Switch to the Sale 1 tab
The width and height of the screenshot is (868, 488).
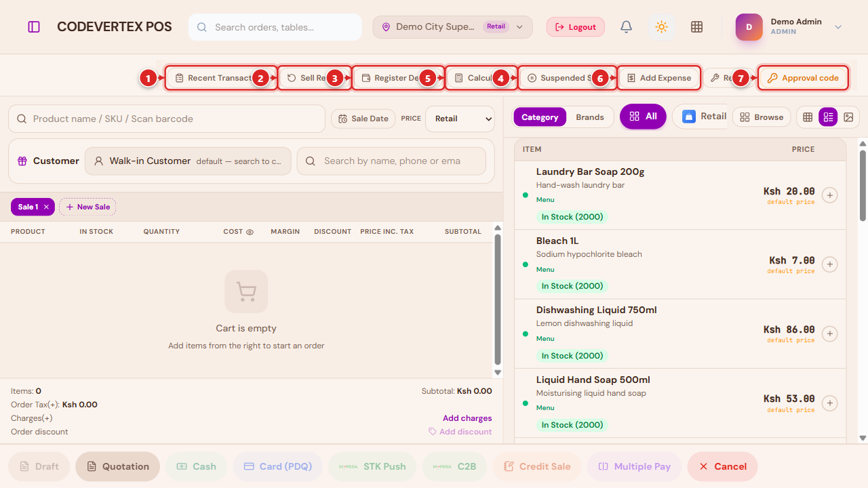coord(28,207)
